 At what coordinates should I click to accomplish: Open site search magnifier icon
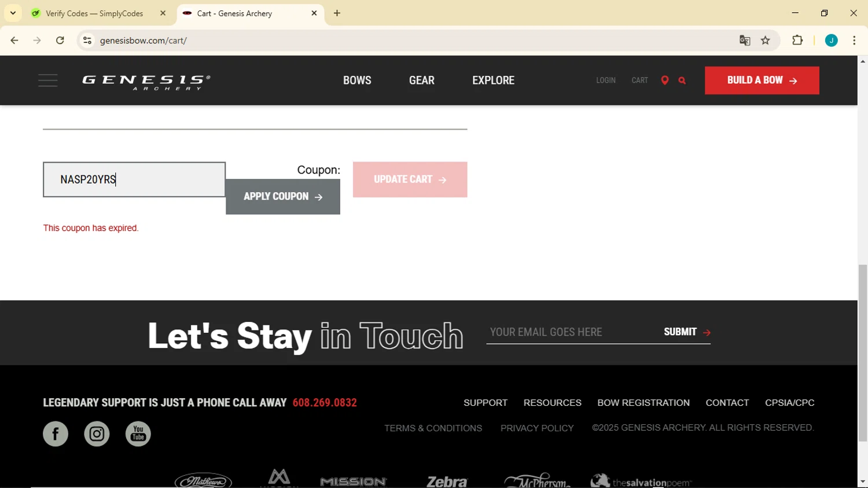(x=682, y=80)
